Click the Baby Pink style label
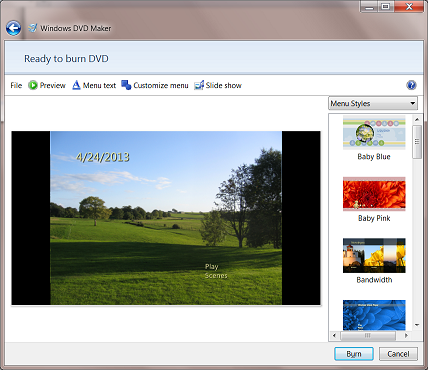This screenshot has width=428, height=370. (374, 218)
